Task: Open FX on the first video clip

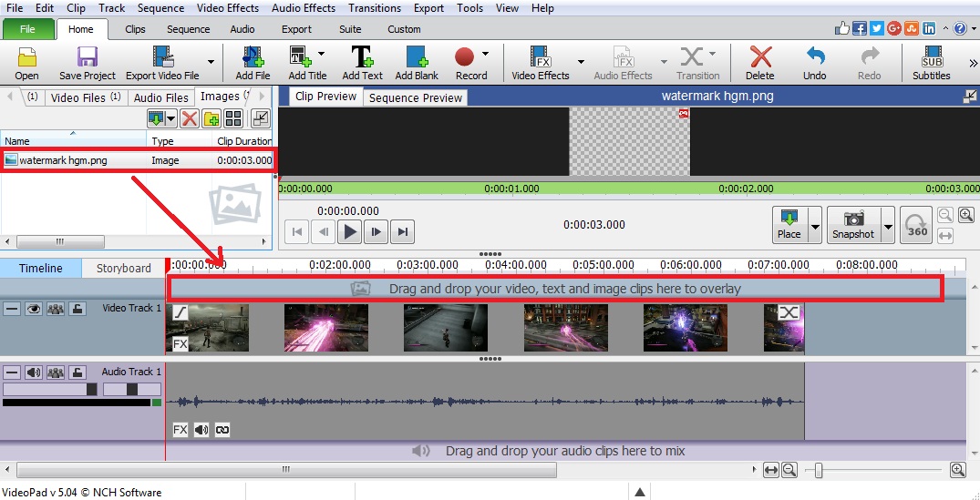Action: point(180,344)
